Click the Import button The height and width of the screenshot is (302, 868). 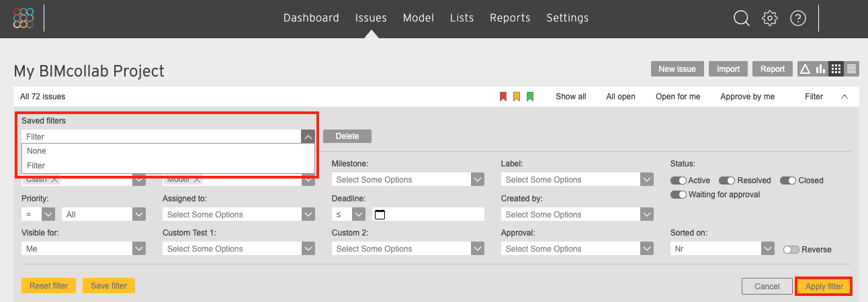coord(728,68)
